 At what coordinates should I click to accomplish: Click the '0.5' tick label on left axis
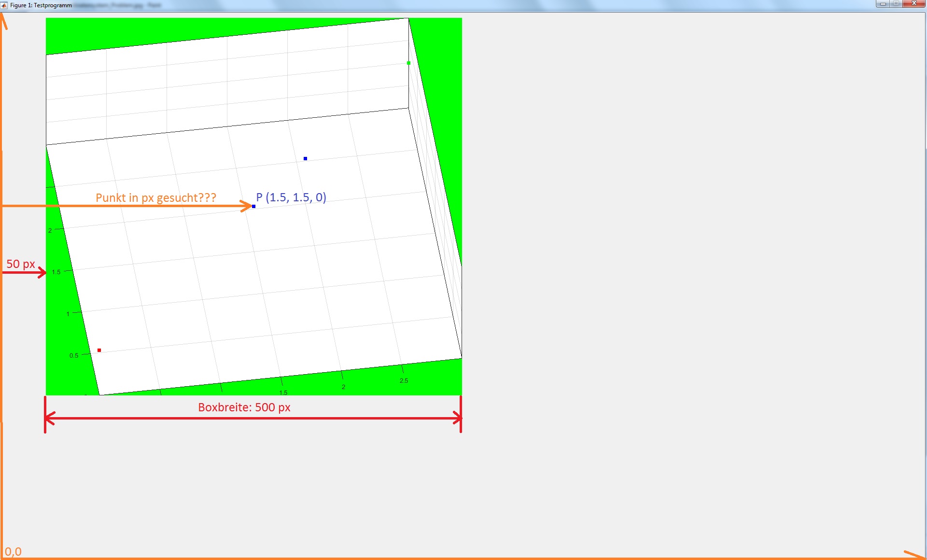(x=74, y=355)
